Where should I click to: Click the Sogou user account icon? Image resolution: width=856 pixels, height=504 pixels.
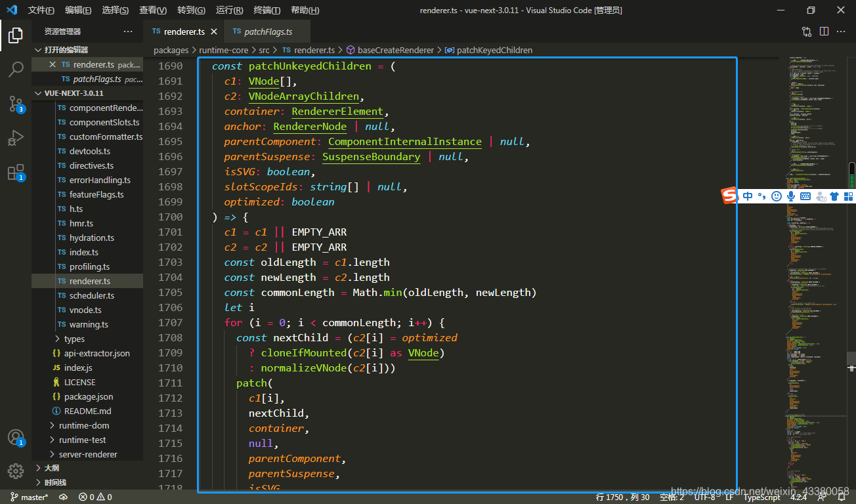pos(821,196)
